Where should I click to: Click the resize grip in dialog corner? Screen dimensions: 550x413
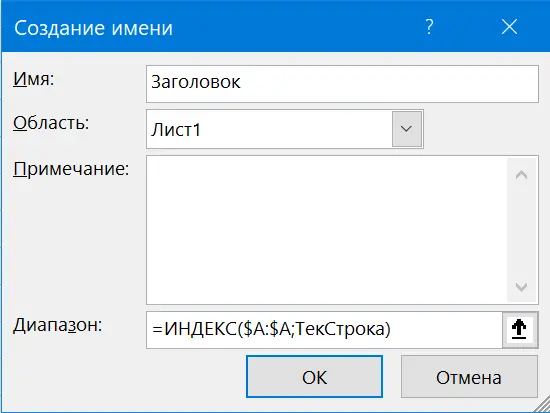click(542, 404)
